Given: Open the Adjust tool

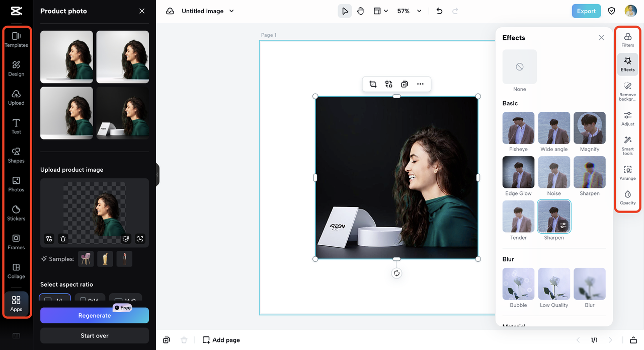Looking at the screenshot, I should tap(627, 119).
